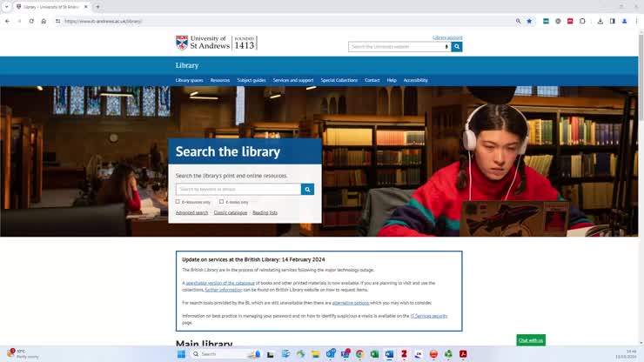Image resolution: width=644 pixels, height=362 pixels.
Task: Open the green extension icon in toolbar
Action: point(546,21)
